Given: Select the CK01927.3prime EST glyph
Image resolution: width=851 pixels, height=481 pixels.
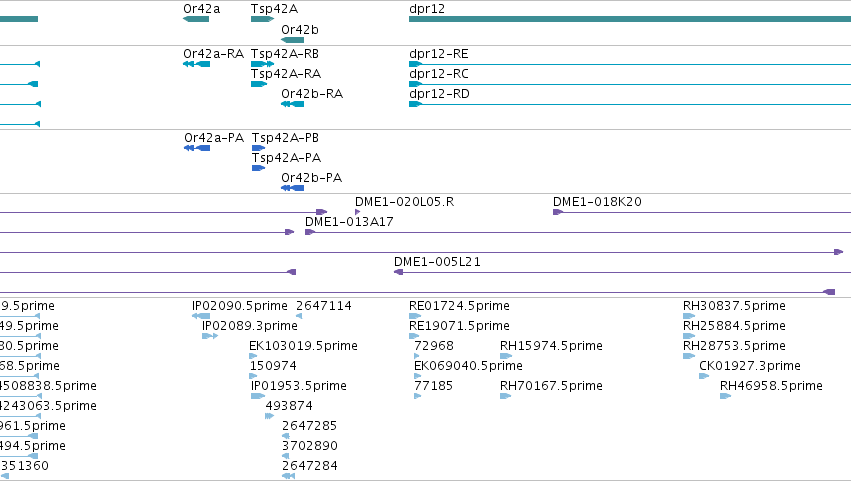Looking at the screenshot, I should (x=704, y=376).
